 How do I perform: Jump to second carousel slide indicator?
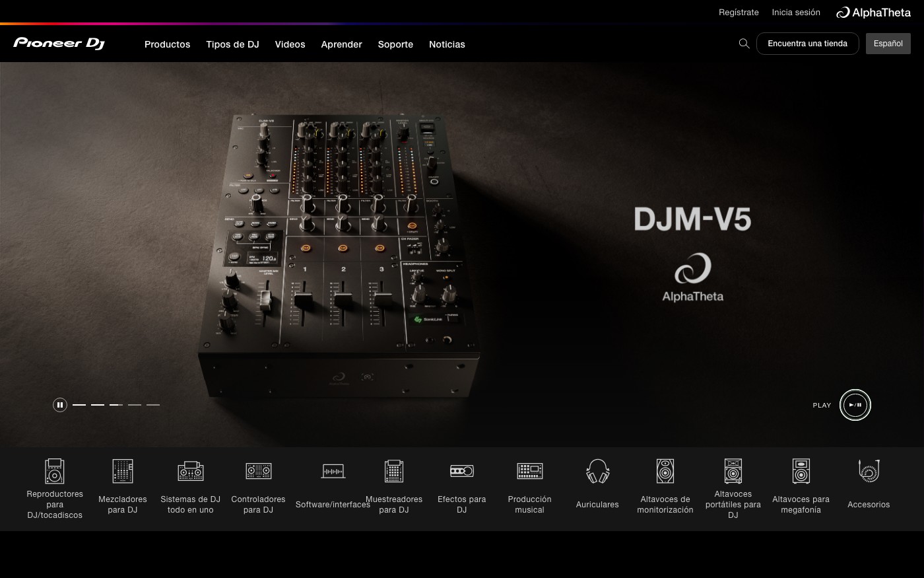point(98,405)
